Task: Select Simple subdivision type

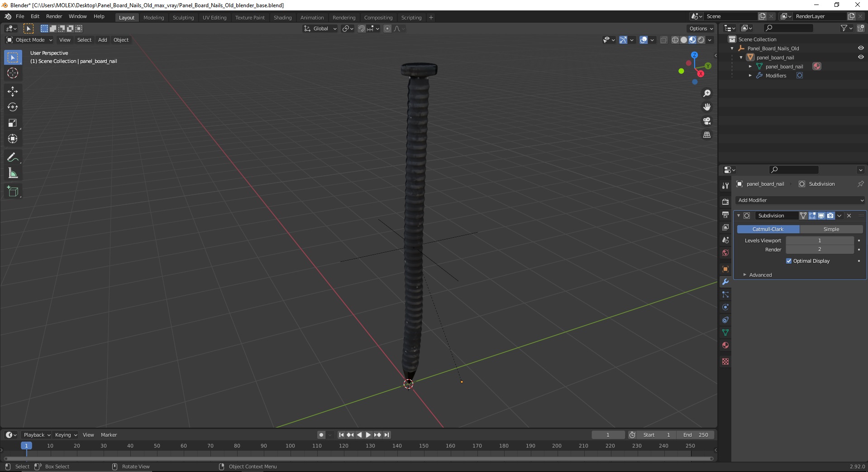Action: [x=831, y=229]
